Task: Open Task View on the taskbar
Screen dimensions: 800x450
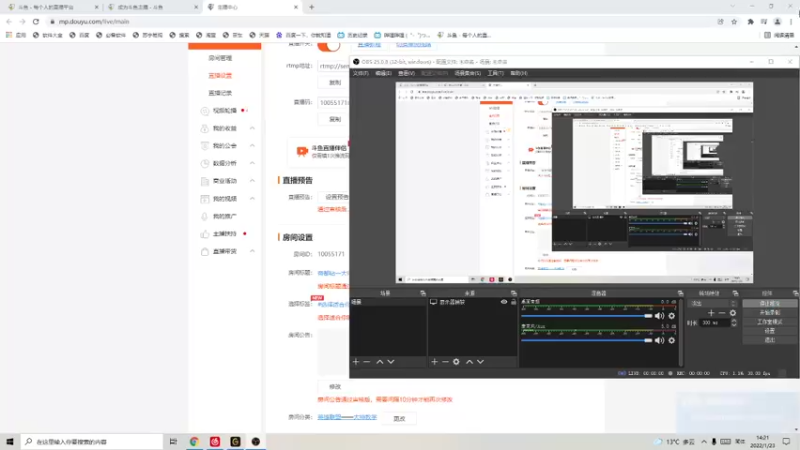Action: (x=173, y=441)
